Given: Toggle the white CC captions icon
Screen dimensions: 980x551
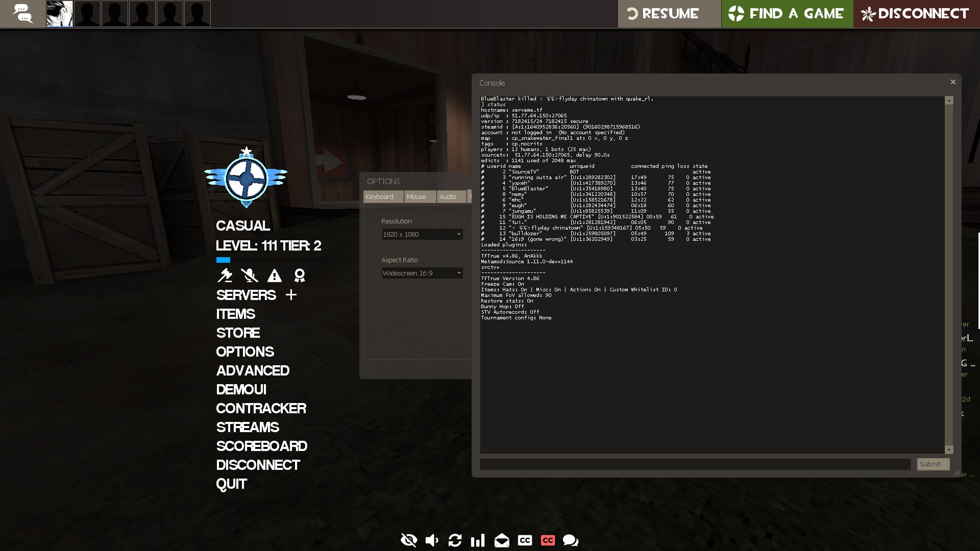Looking at the screenshot, I should pos(525,540).
